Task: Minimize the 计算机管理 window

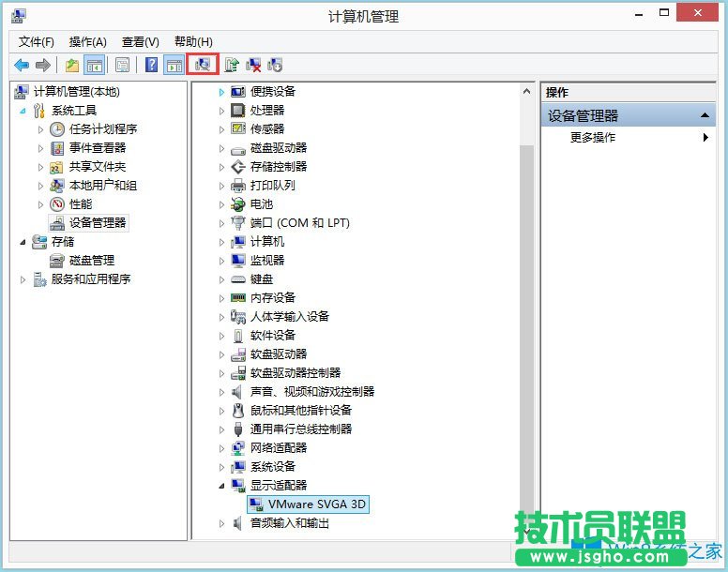Action: (x=639, y=14)
